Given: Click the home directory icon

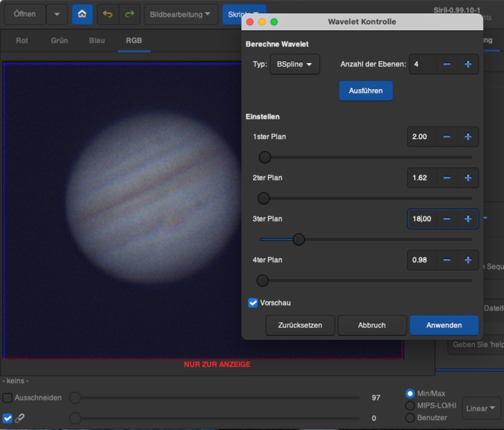Looking at the screenshot, I should (x=82, y=14).
